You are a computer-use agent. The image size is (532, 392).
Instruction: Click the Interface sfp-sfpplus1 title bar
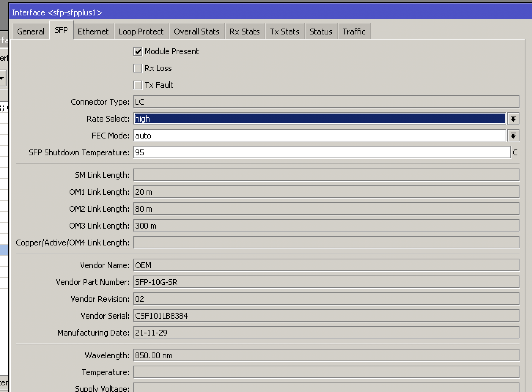tap(270, 12)
